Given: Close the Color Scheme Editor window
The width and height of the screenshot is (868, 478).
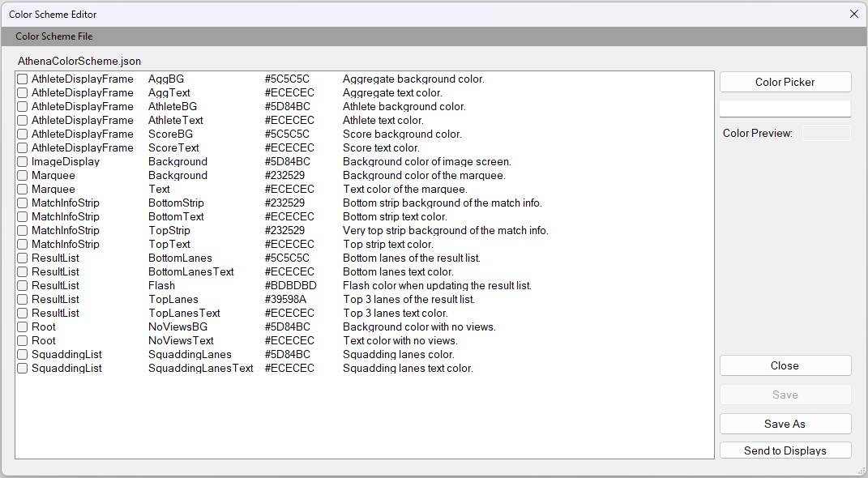Looking at the screenshot, I should click(x=853, y=14).
